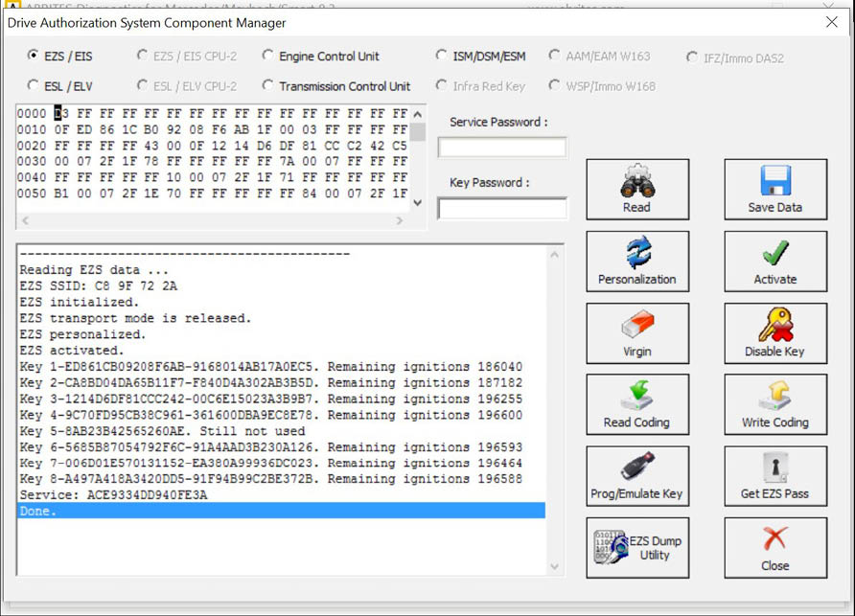Focus the Key Password text box
The width and height of the screenshot is (855, 616).
point(501,208)
